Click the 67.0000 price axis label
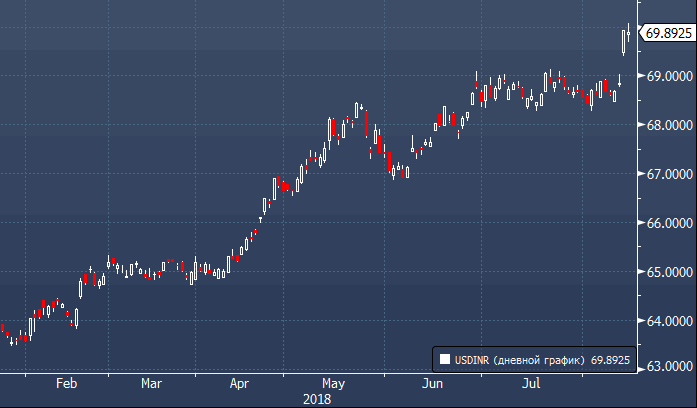The width and height of the screenshot is (697, 408). pos(669,174)
